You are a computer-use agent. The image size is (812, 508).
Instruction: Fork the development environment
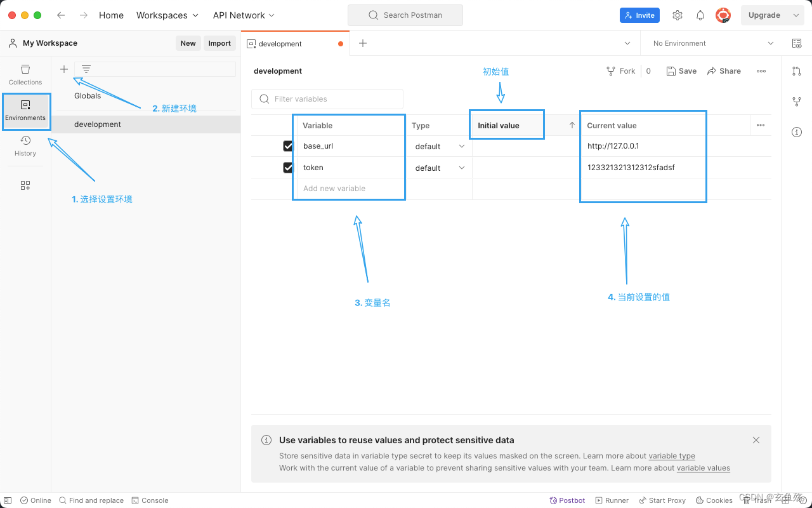click(x=621, y=71)
